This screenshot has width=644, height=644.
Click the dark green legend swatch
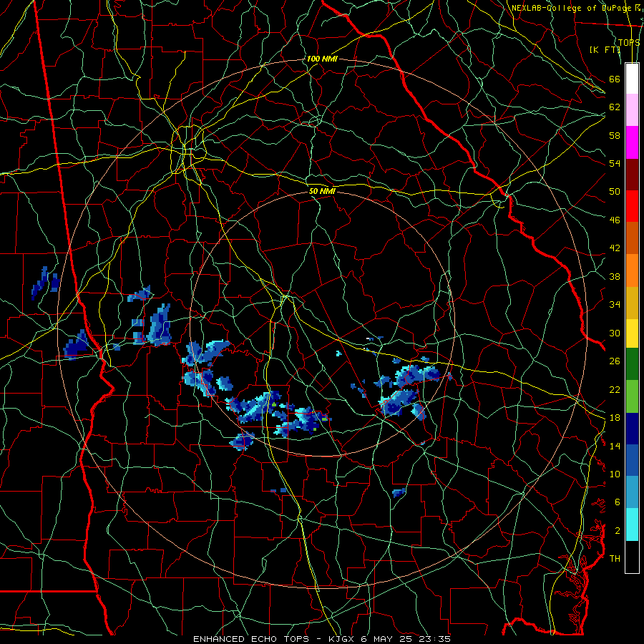632,364
